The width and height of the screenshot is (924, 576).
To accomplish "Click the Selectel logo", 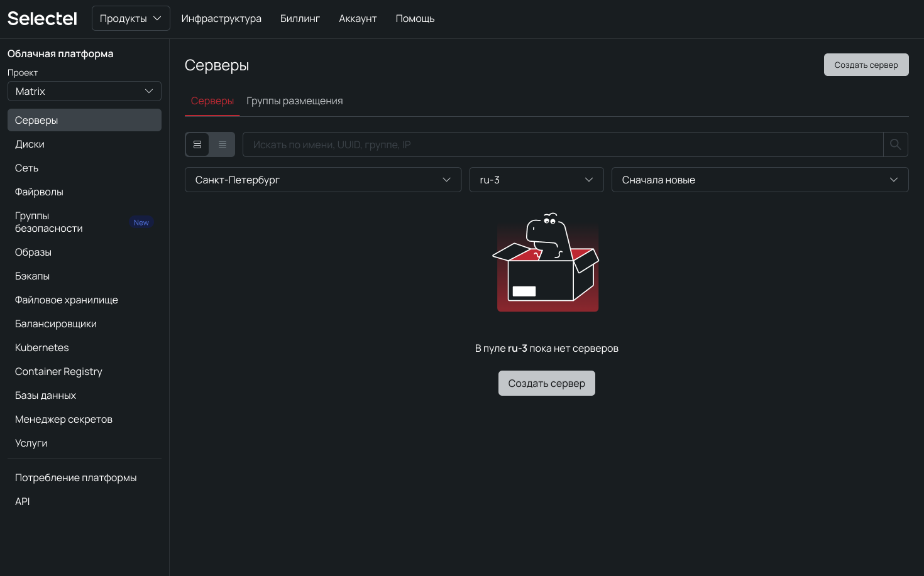I will point(42,19).
